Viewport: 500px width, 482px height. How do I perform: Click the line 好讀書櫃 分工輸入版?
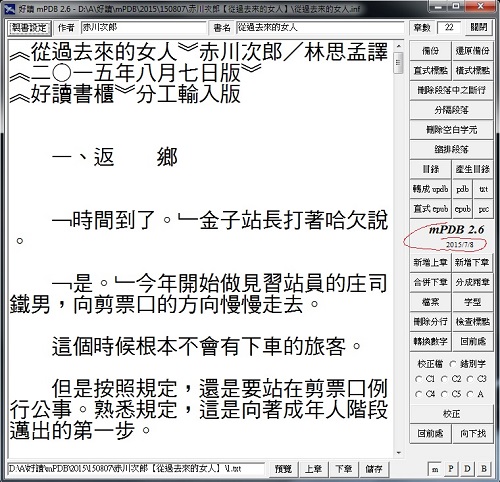pos(125,94)
